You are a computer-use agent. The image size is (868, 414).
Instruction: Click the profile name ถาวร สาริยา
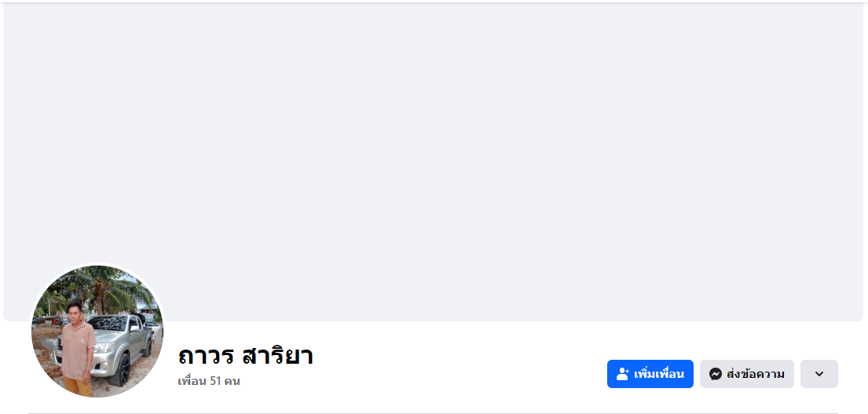tap(245, 356)
